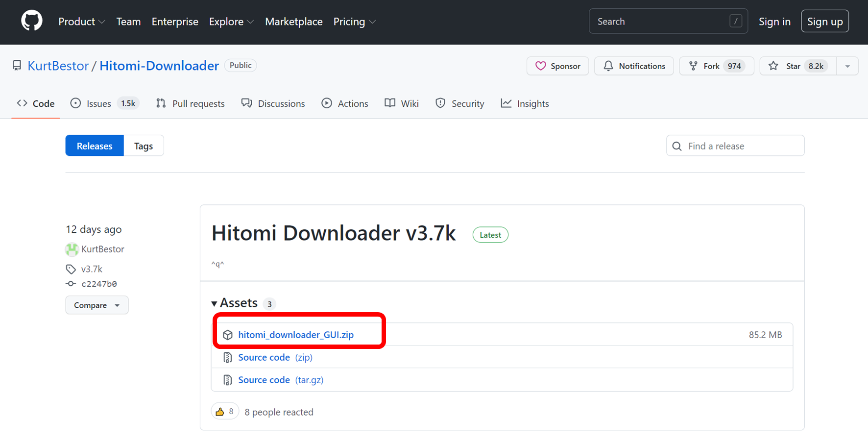Open Marketplace from the top bar
Viewport: 868px width, 445px height.
point(294,22)
